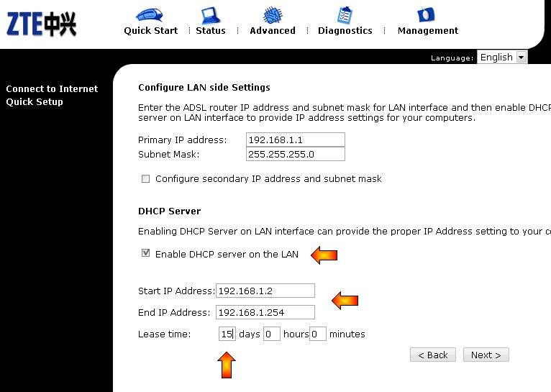Open the Status menu label
Screen dimensions: 551x392
[x=211, y=30]
